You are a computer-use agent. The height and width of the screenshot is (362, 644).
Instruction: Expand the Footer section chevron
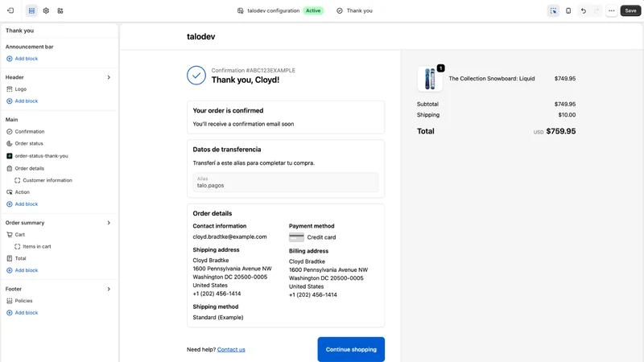coord(109,289)
